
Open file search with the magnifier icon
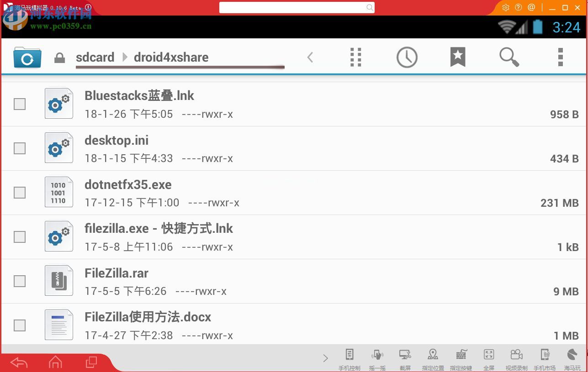tap(509, 58)
